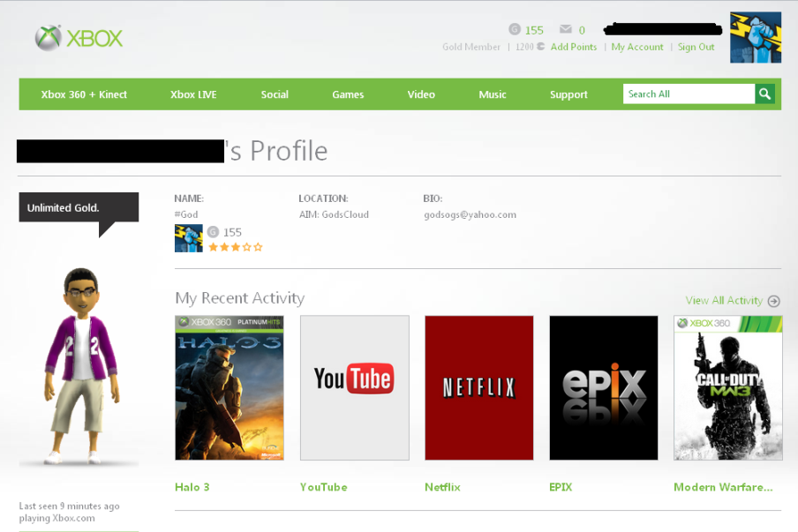Click the five-star reputation rating

tap(236, 247)
